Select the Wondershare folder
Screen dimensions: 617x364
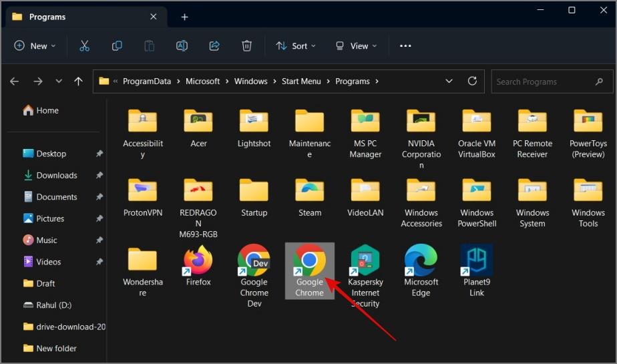pyautogui.click(x=142, y=272)
